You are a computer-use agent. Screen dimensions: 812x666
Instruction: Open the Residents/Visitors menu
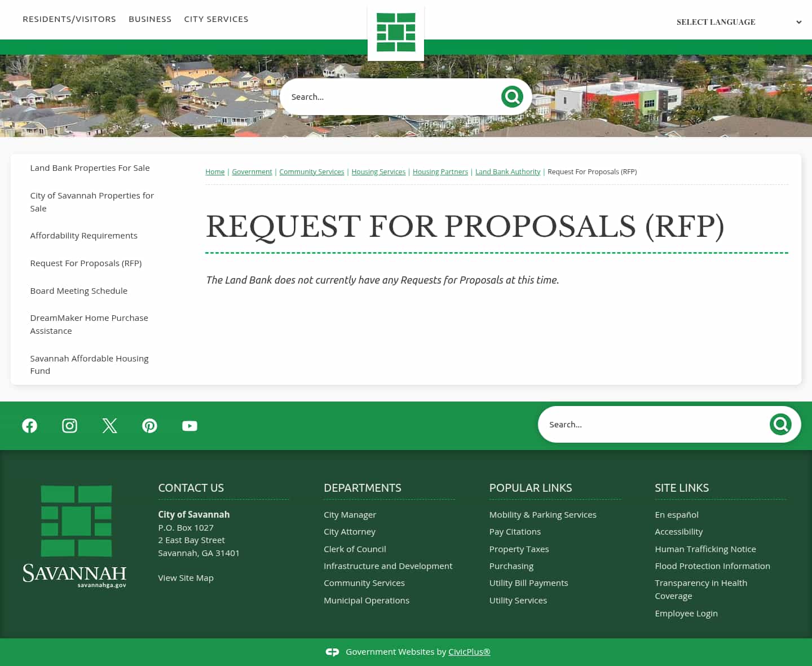click(x=69, y=19)
